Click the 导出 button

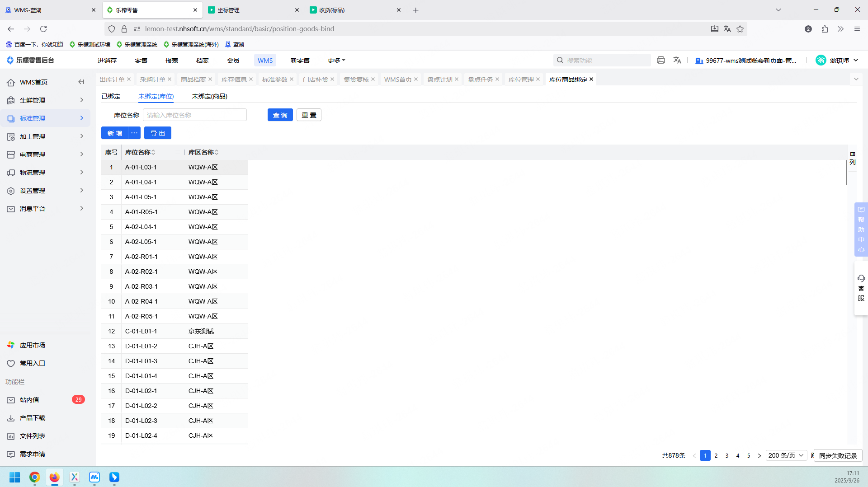click(158, 133)
